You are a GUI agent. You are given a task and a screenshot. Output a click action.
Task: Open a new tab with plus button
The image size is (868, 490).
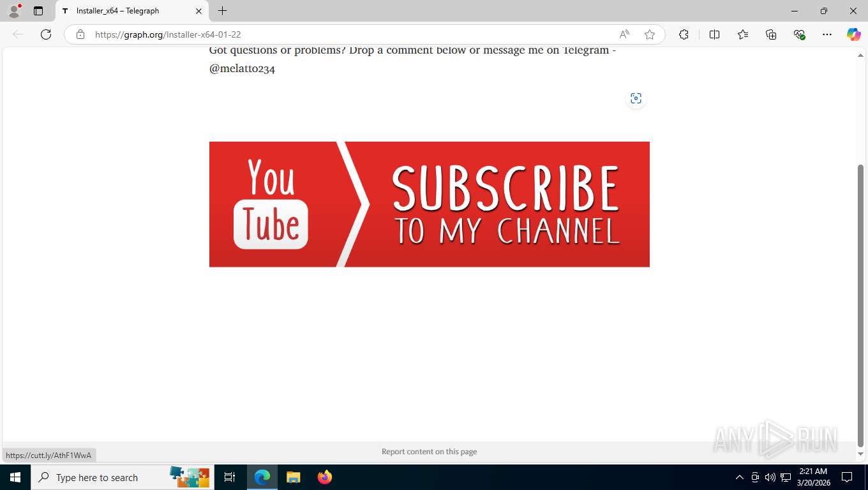point(222,11)
